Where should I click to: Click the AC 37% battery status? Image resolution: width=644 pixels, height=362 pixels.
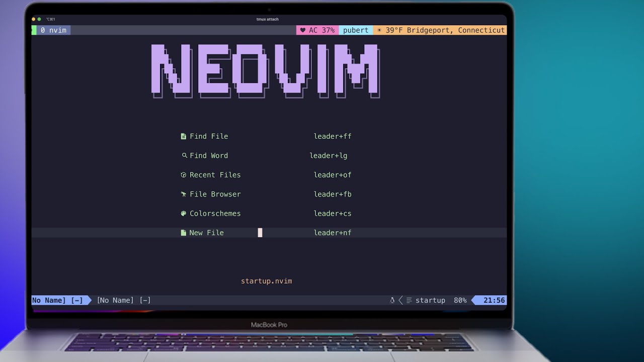point(321,30)
